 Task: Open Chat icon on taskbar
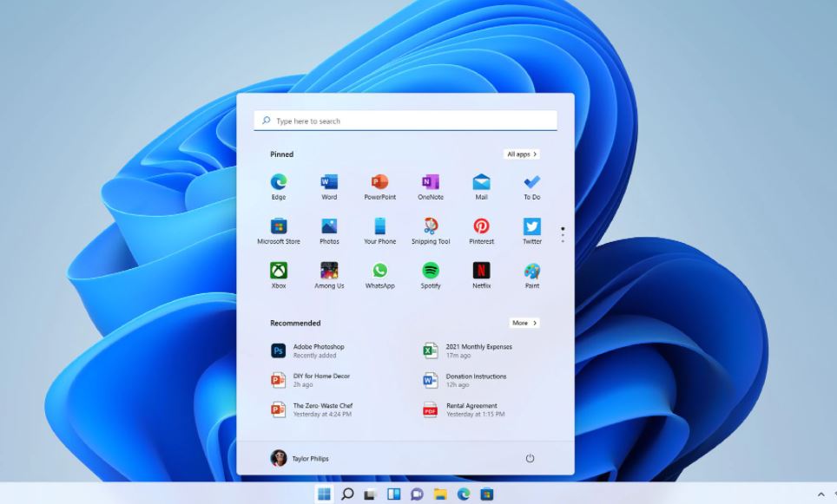417,494
